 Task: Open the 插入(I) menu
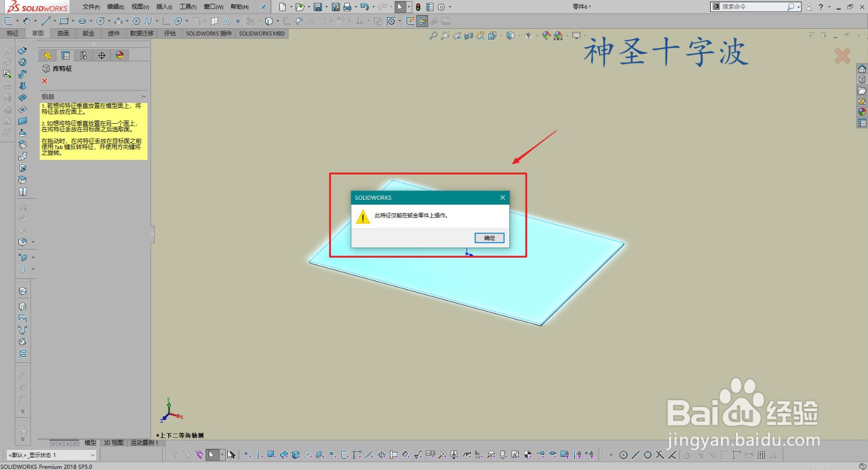click(x=164, y=7)
